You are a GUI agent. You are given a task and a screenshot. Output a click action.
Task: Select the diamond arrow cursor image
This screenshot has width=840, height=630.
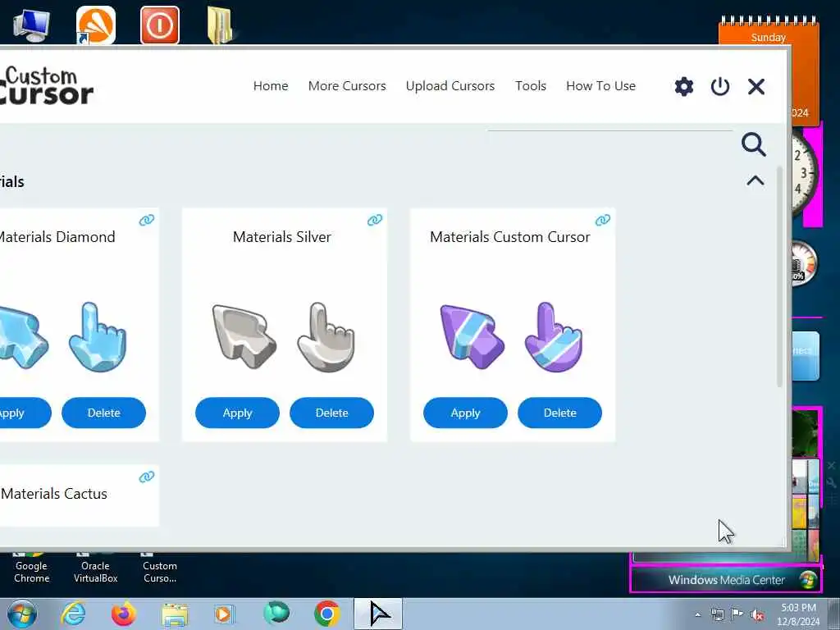pyautogui.click(x=24, y=336)
